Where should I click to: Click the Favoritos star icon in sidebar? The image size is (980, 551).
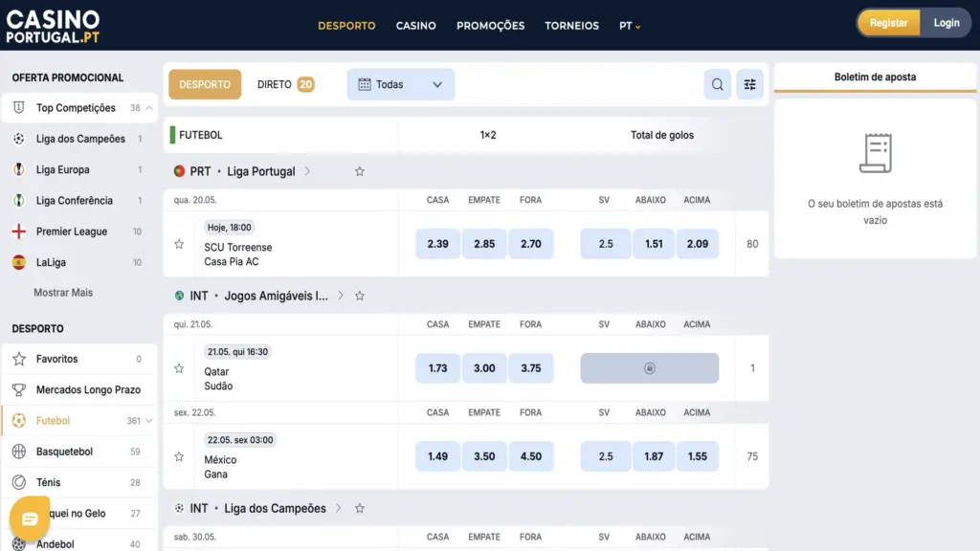tap(19, 359)
